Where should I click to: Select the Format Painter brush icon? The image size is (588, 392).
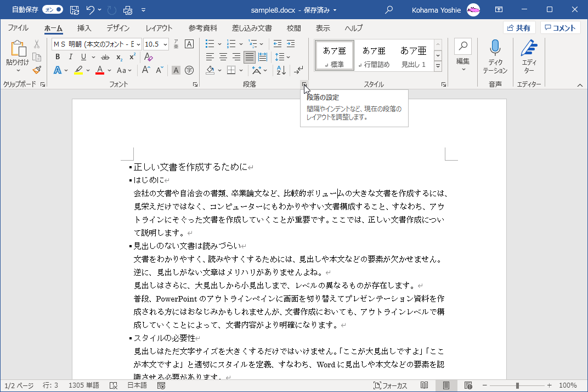tap(37, 70)
